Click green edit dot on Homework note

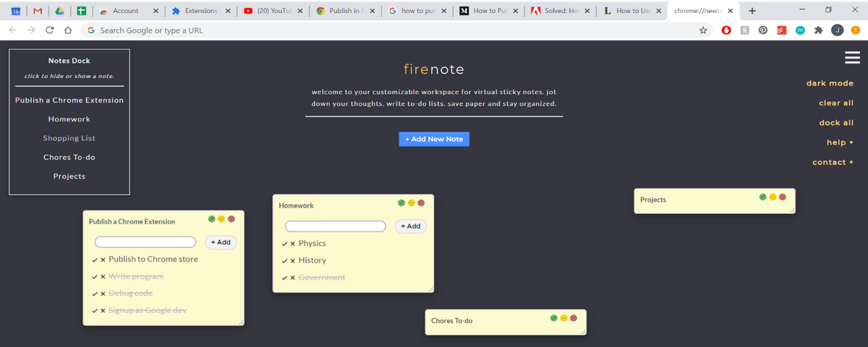pyautogui.click(x=401, y=202)
